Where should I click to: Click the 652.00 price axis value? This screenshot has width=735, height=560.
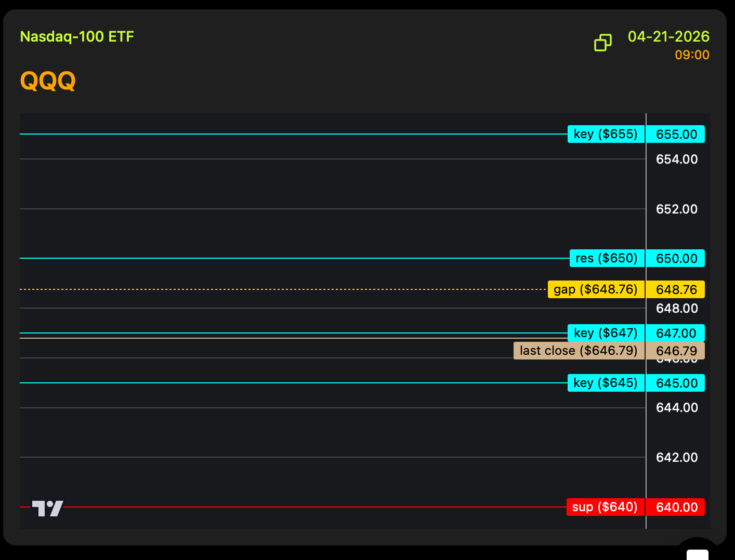[677, 209]
